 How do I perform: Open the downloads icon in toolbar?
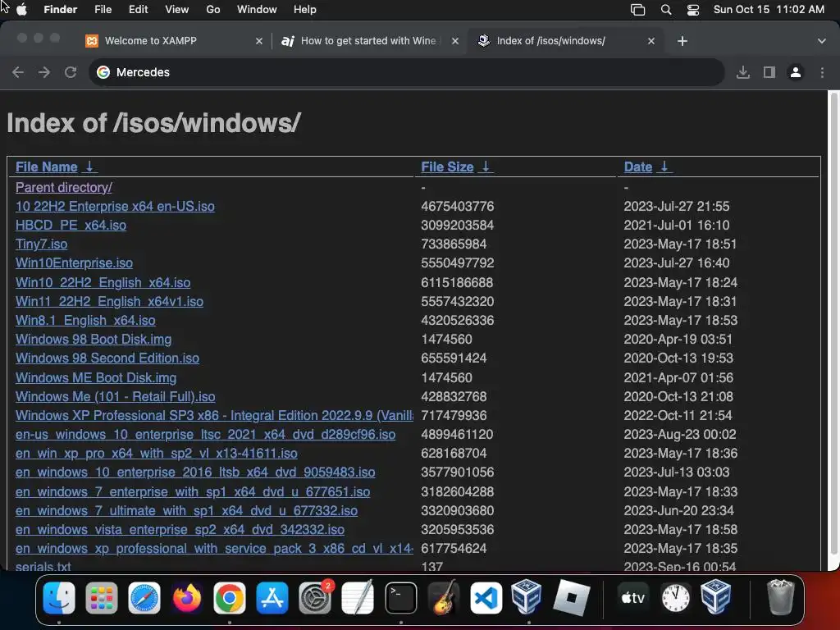pyautogui.click(x=742, y=72)
